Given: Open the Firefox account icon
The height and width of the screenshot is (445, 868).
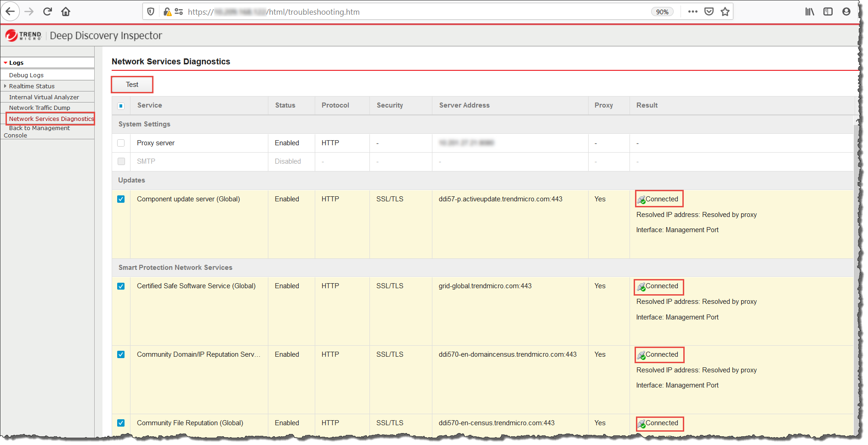Looking at the screenshot, I should (846, 12).
